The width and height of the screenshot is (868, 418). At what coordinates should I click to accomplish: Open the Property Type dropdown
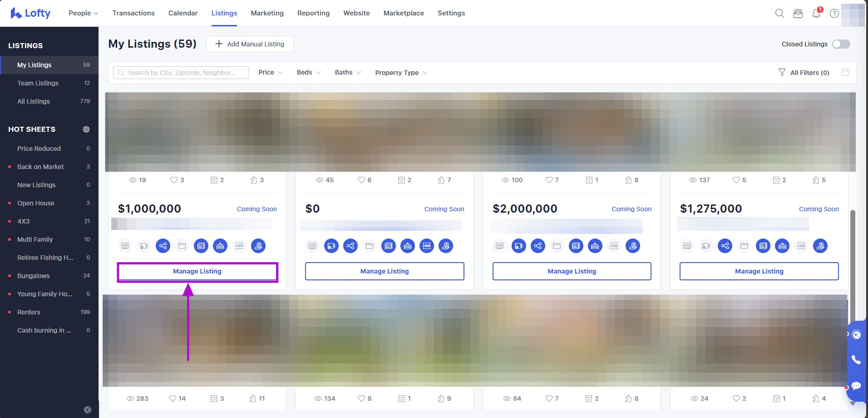point(401,73)
